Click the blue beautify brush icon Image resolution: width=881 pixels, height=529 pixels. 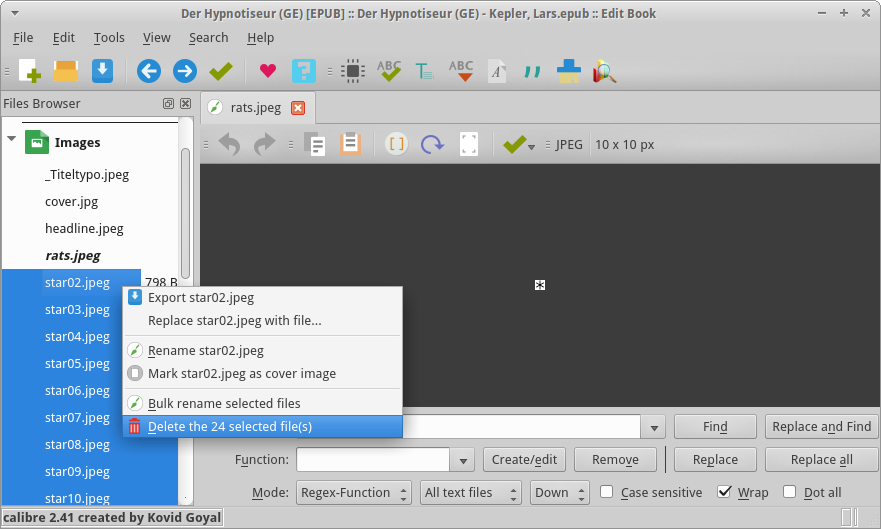(x=569, y=71)
